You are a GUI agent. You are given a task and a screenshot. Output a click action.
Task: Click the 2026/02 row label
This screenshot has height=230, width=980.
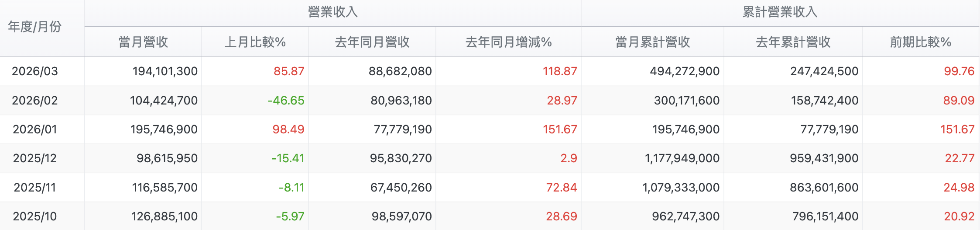tap(35, 101)
